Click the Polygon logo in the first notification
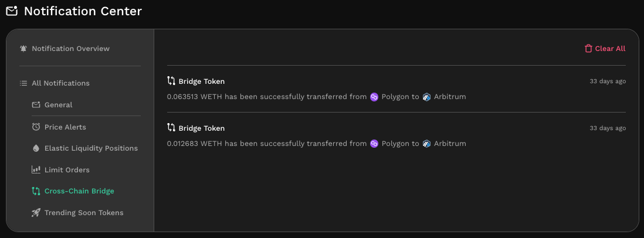 click(x=374, y=97)
